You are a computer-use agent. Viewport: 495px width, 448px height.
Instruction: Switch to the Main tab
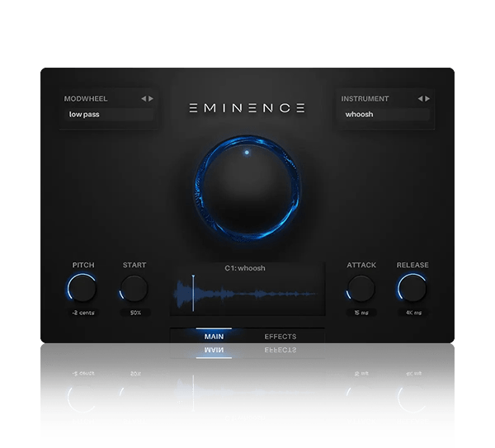coord(214,337)
